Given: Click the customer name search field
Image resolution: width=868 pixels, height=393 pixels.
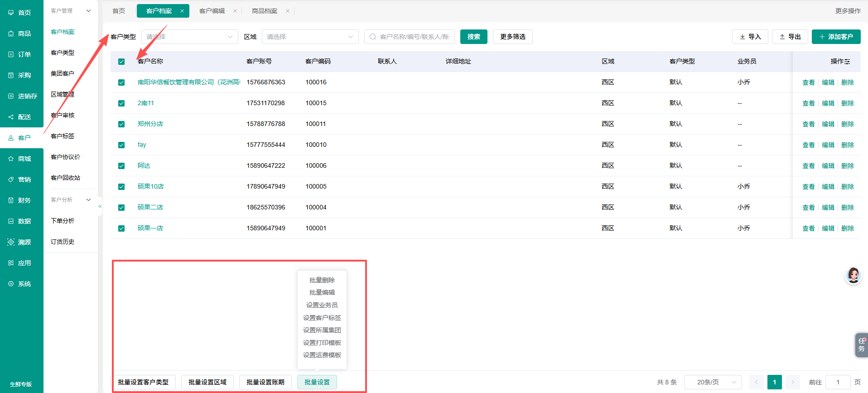Looking at the screenshot, I should point(410,37).
